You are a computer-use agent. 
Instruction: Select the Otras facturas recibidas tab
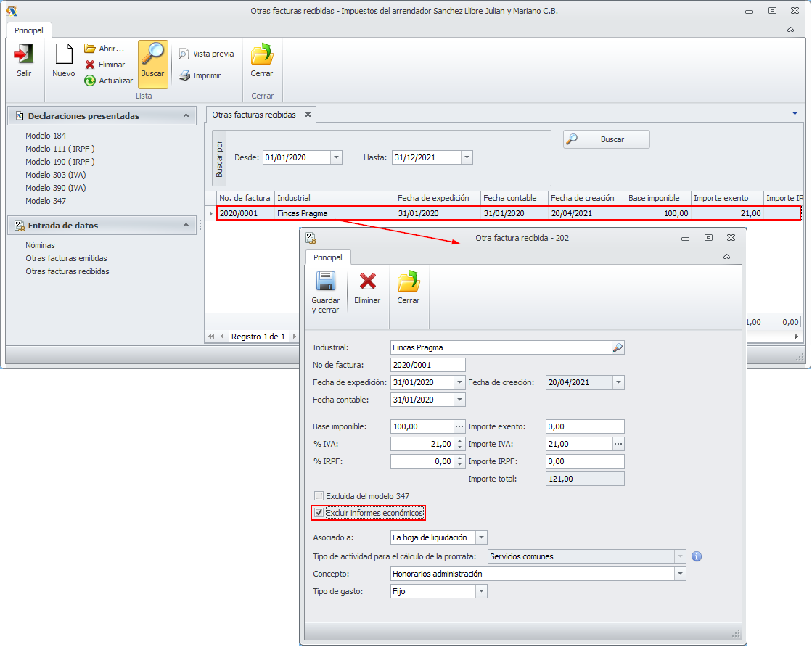253,115
